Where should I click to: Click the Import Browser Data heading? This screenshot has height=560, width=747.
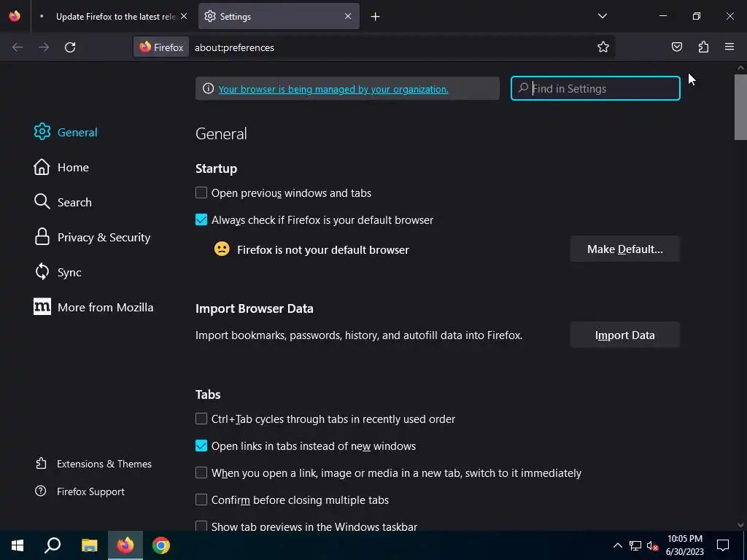click(255, 308)
